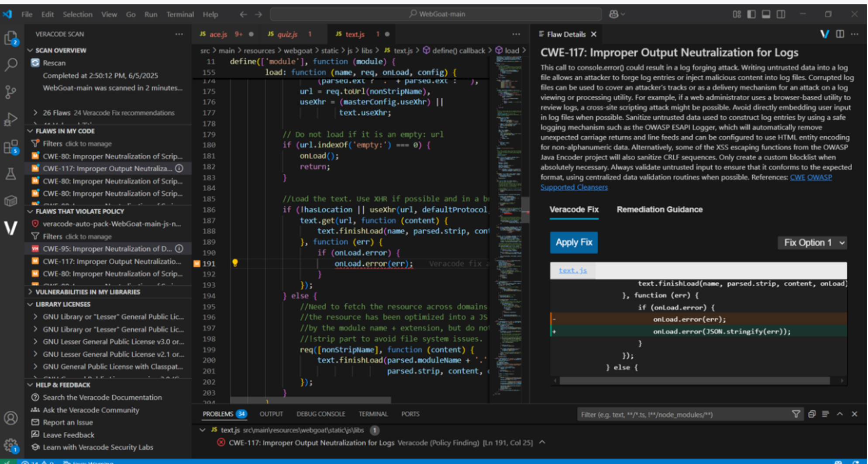This screenshot has height=464, width=868.
Task: Open the Selection menu
Action: tap(77, 14)
